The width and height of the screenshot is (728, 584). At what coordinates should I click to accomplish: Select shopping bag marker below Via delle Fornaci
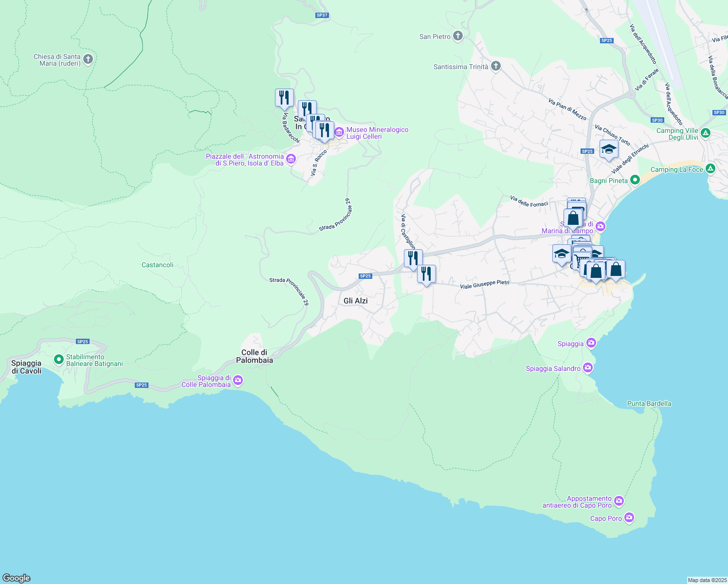(x=573, y=219)
